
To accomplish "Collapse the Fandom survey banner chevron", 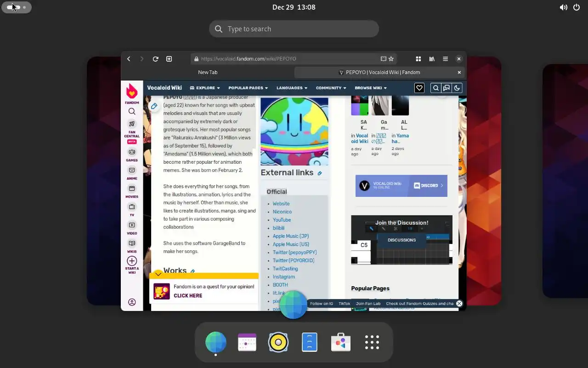I will 158,274.
